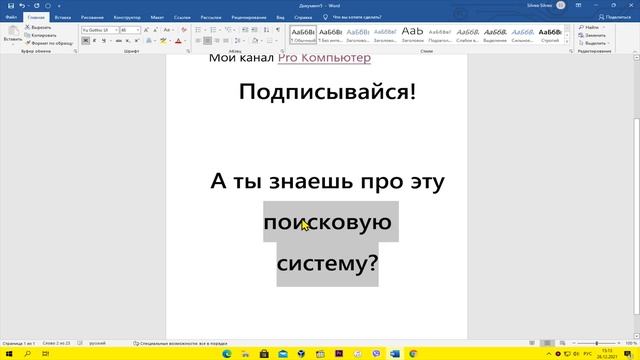Toggle strikethrough formatting
Viewport: 640px width, 360px height.
118,41
